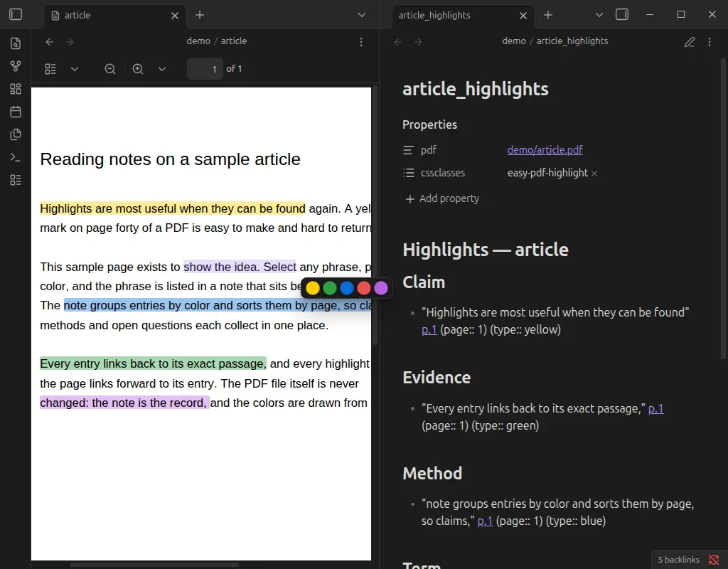The width and height of the screenshot is (728, 569).
Task: Click the Method heading
Action: pos(432,473)
